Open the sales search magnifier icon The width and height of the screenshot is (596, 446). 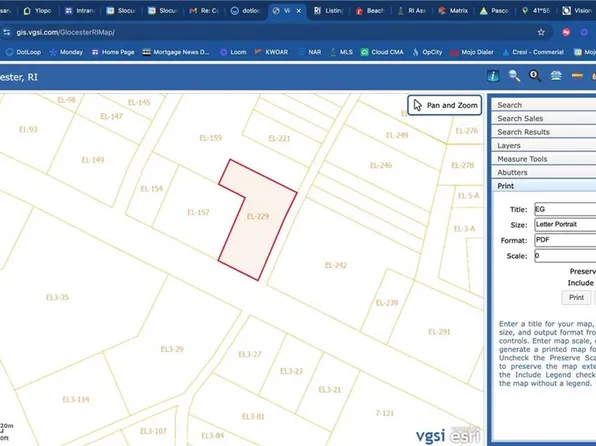535,76
